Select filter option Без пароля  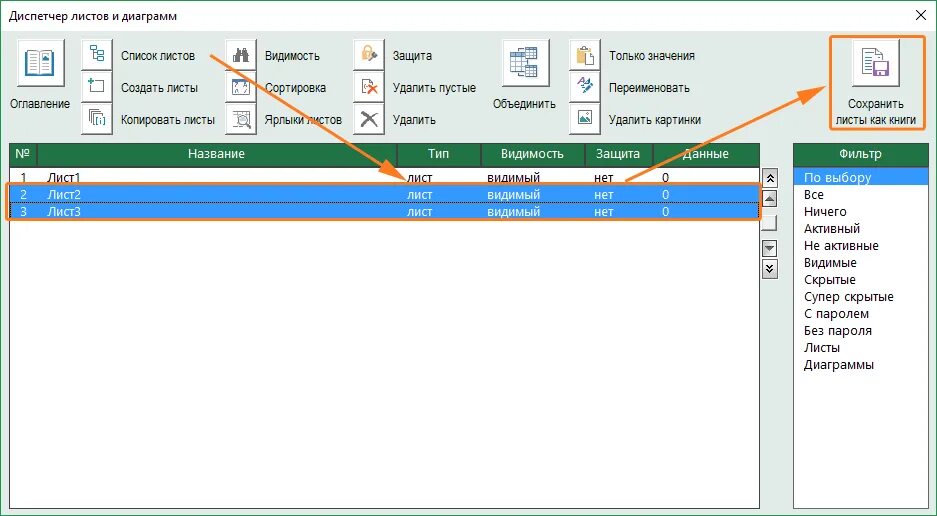(x=861, y=331)
